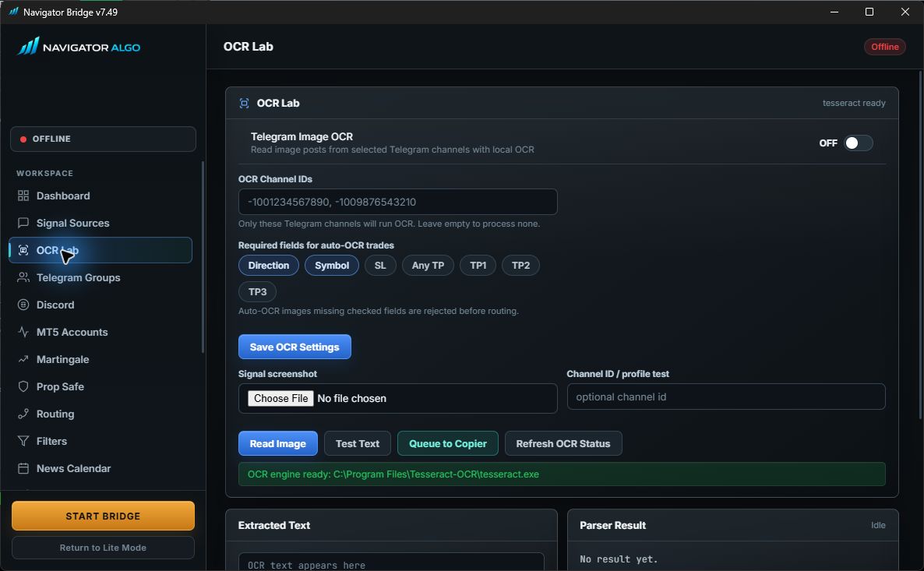Click the Parser Result heading
Viewport: 924px width, 571px height.
(x=613, y=525)
